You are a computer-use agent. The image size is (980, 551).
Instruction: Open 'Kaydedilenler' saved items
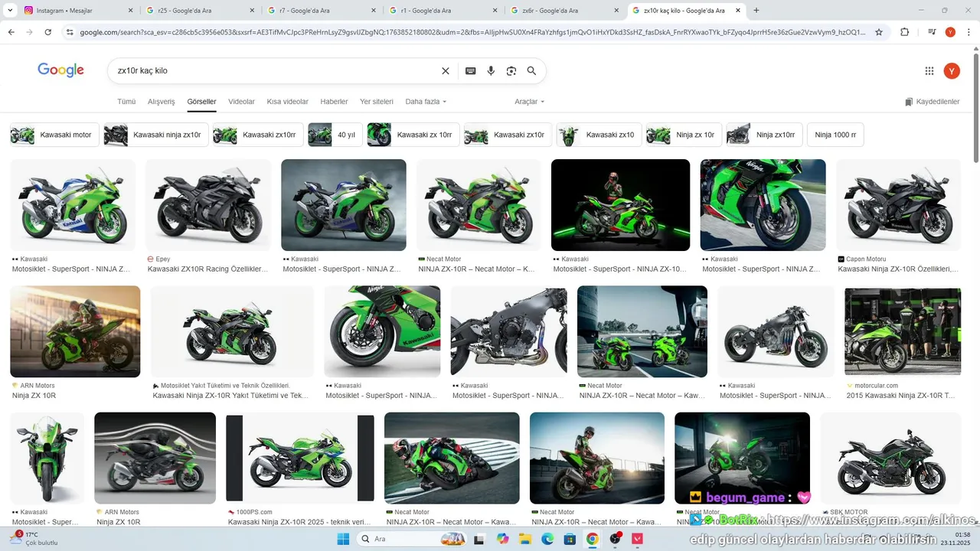coord(932,102)
